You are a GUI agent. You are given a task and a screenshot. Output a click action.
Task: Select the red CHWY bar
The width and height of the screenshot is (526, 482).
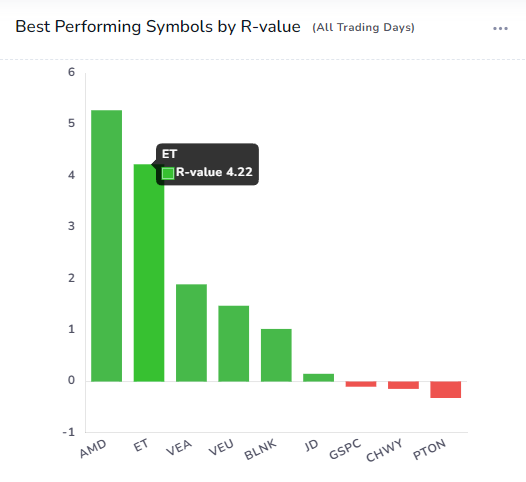point(403,385)
